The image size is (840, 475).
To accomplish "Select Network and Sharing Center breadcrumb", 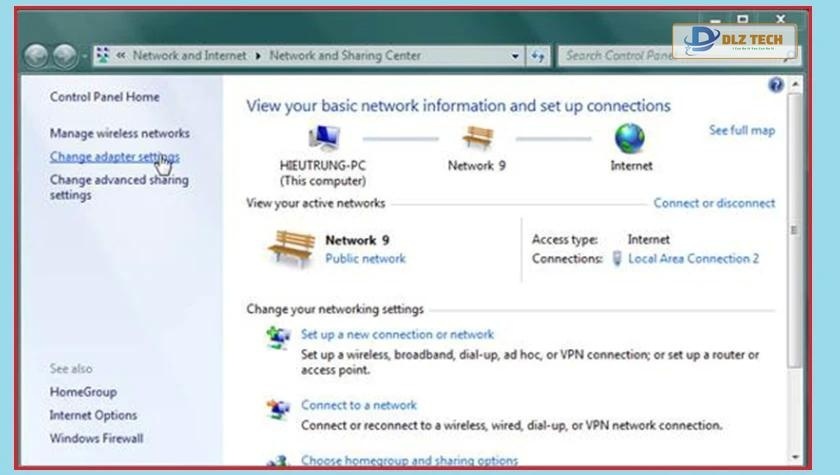I will pyautogui.click(x=345, y=55).
